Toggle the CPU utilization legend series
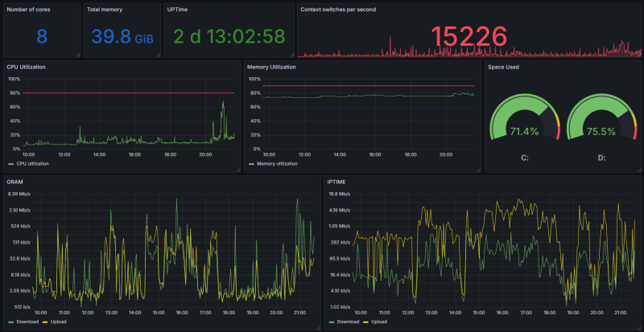Image resolution: width=644 pixels, height=332 pixels. pos(28,164)
